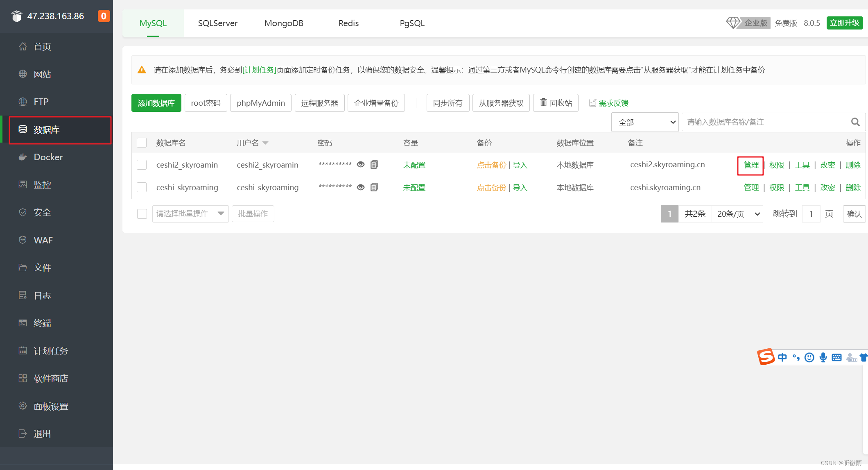Reveal password of ceshi2_skyroamin database
Screen dimensions: 868x470
pyautogui.click(x=361, y=165)
